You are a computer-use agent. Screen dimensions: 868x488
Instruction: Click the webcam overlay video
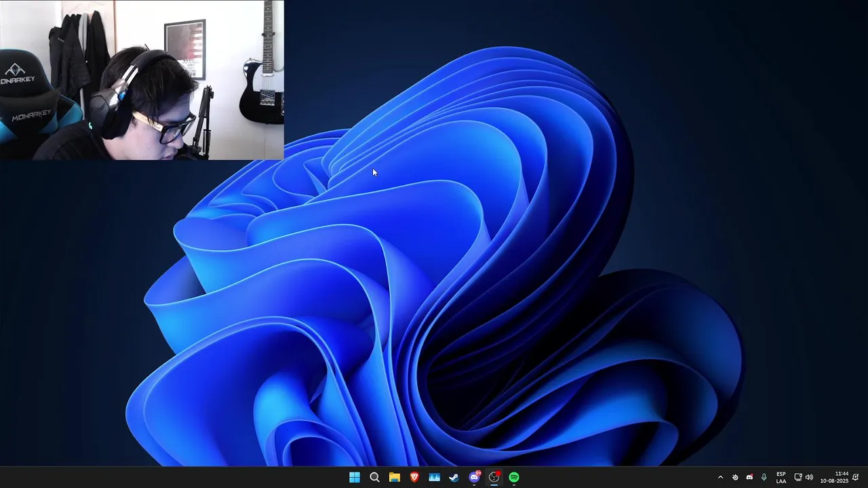[142, 80]
